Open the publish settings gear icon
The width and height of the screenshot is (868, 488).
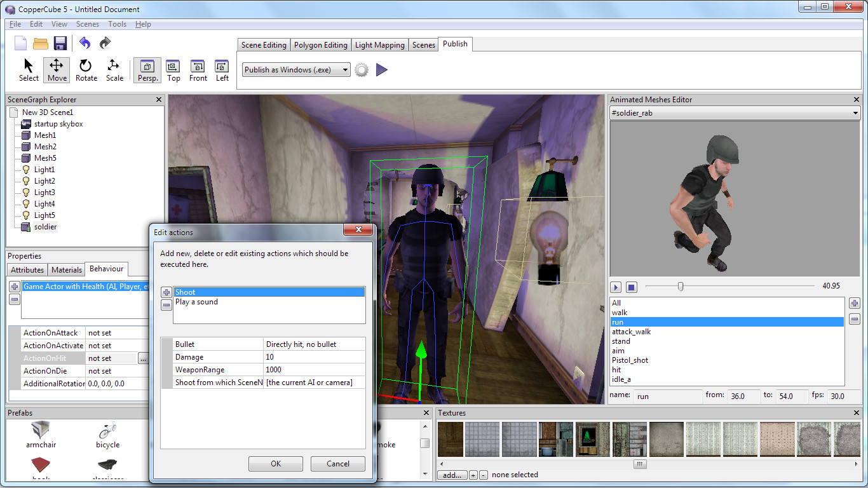tap(361, 70)
